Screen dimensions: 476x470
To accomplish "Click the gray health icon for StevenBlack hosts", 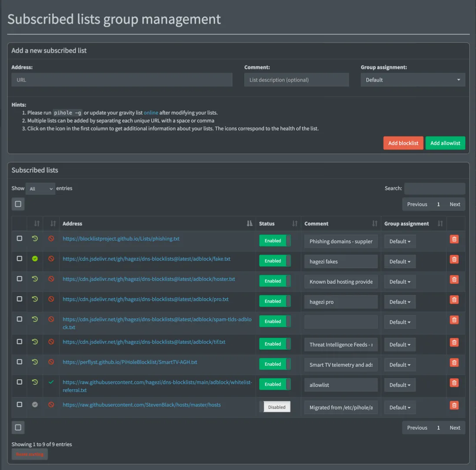I will tap(35, 404).
